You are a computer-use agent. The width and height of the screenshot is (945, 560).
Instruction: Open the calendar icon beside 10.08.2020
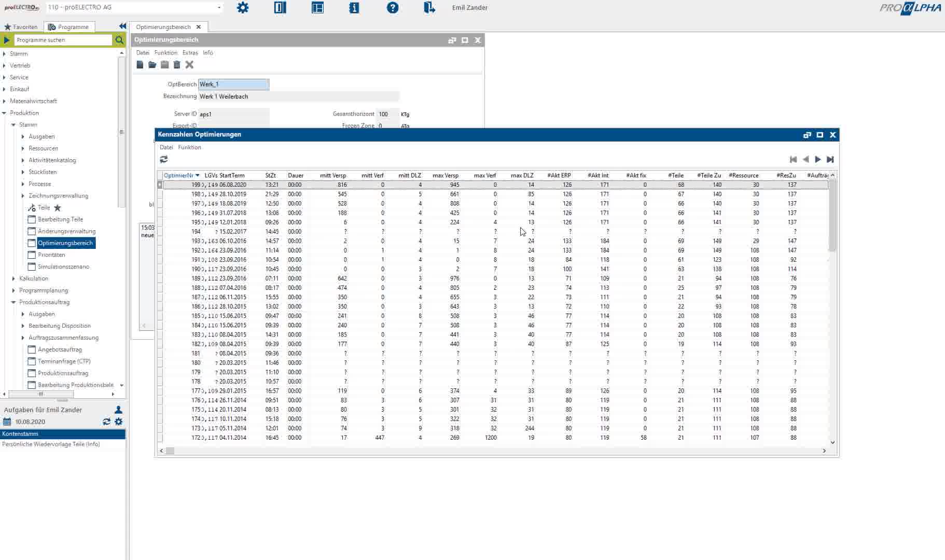pyautogui.click(x=7, y=422)
